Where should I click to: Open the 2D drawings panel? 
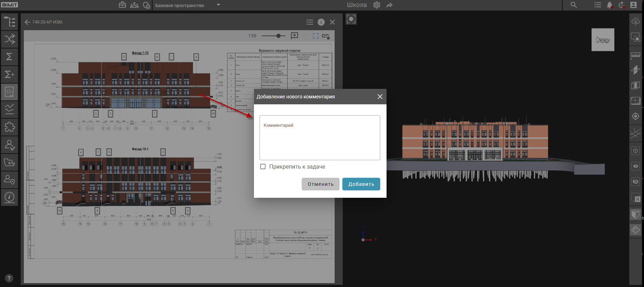(9, 92)
